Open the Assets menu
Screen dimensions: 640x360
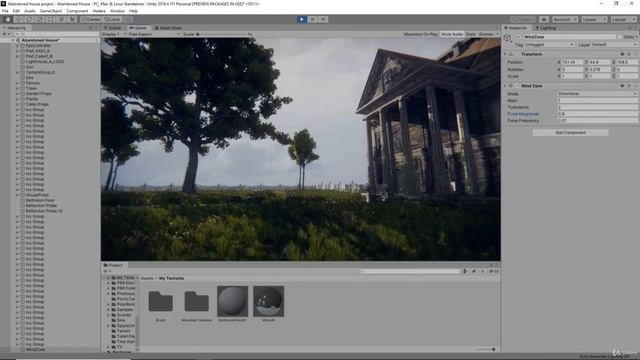pyautogui.click(x=30, y=11)
